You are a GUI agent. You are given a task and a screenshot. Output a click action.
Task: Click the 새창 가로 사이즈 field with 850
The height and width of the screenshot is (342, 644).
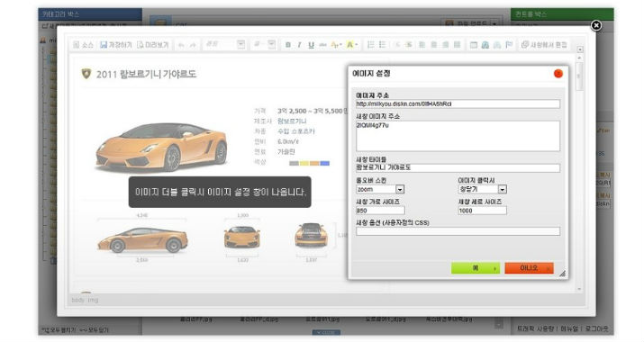380,211
